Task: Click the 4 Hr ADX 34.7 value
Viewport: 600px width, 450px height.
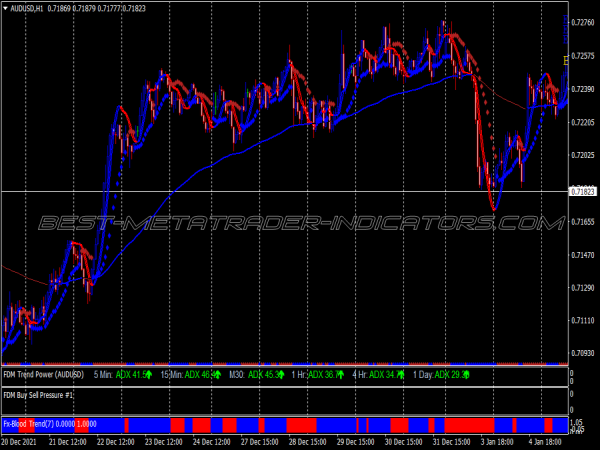Action: pyautogui.click(x=384, y=375)
